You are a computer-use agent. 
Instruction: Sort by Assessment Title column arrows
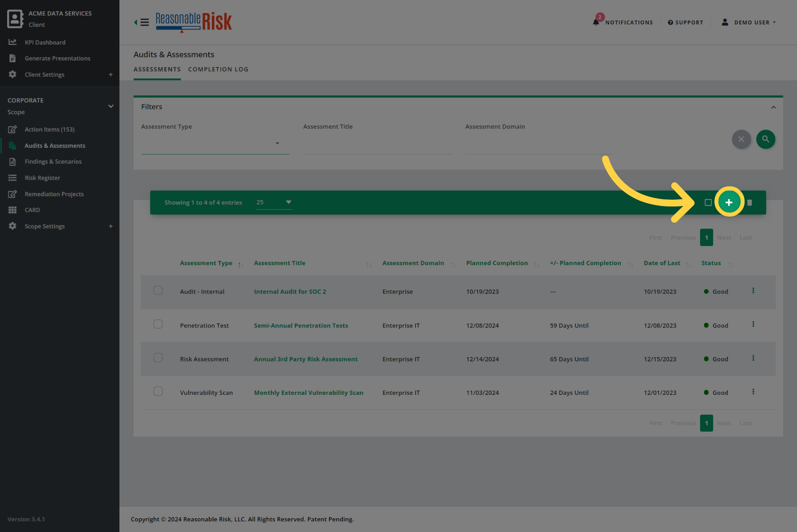[369, 265]
